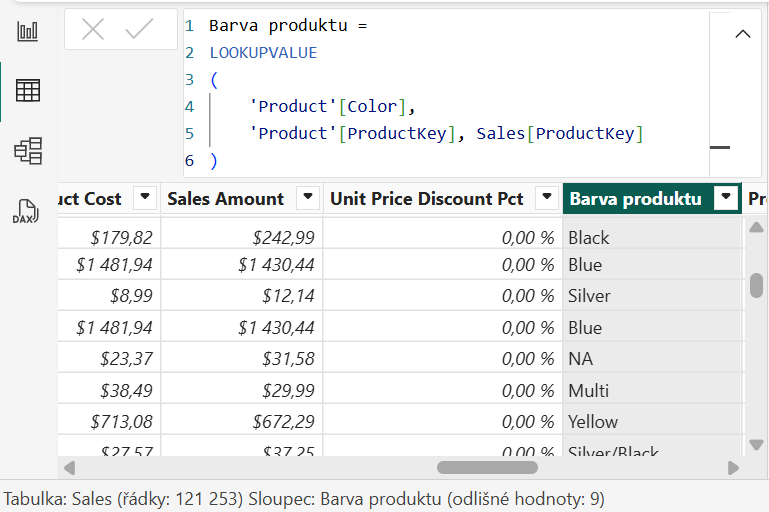Click the vertical scrollbar down arrow
Image resolution: width=769 pixels, height=512 pixels.
[756, 444]
